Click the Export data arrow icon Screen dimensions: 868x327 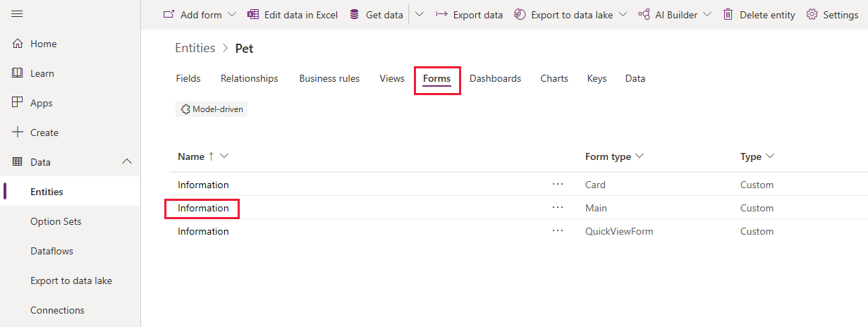[x=441, y=15]
